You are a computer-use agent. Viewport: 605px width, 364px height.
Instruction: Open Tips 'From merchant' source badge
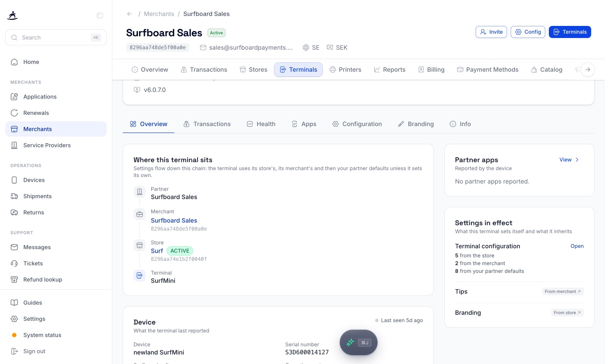pos(563,291)
